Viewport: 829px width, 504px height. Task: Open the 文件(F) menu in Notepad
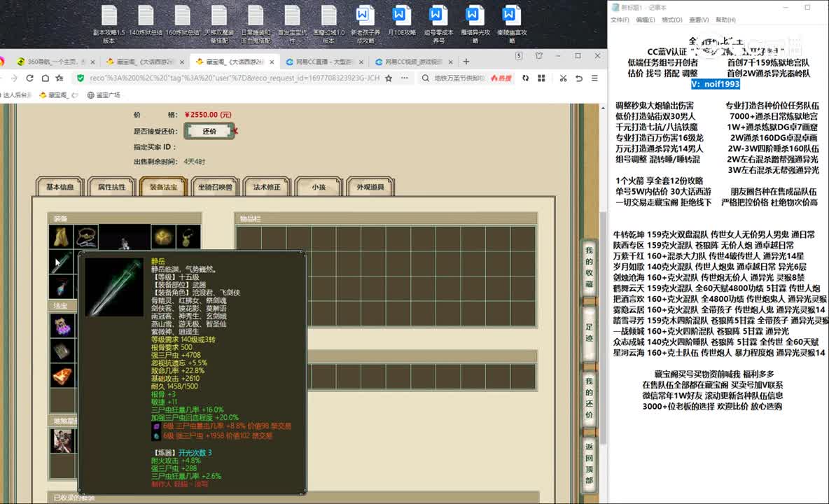point(620,20)
